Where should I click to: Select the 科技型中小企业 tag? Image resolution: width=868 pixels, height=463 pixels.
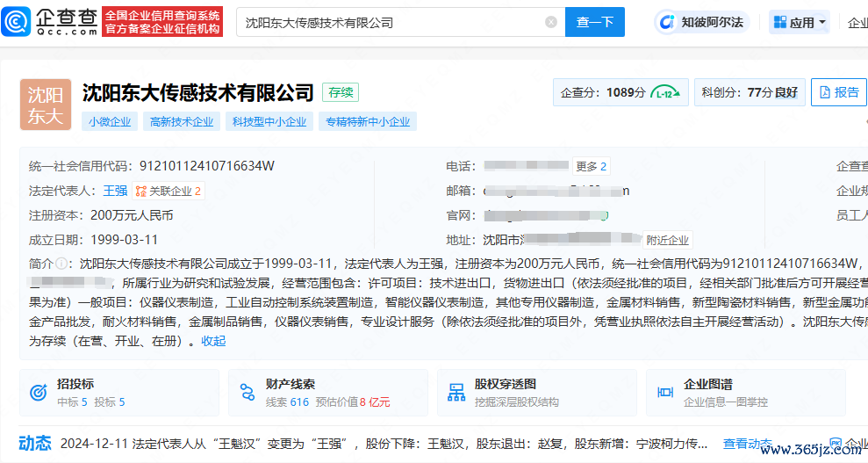coord(269,122)
